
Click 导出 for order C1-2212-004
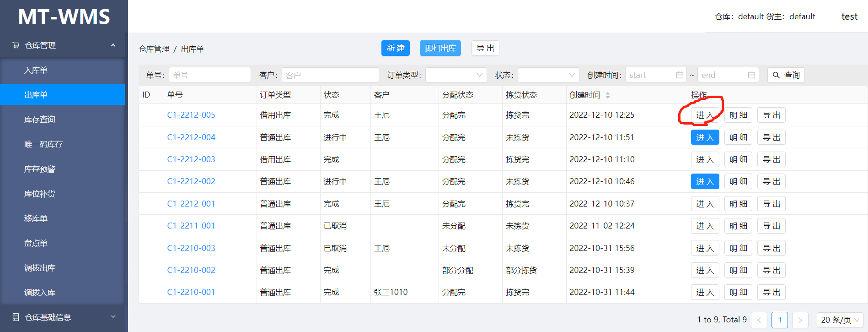[x=772, y=137]
